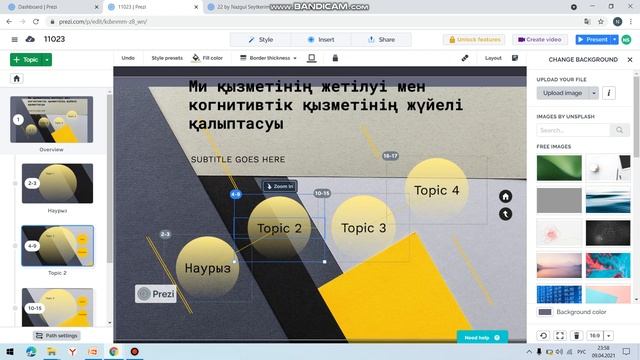This screenshot has width=640, height=360.
Task: Click the Upload image button
Action: [562, 93]
